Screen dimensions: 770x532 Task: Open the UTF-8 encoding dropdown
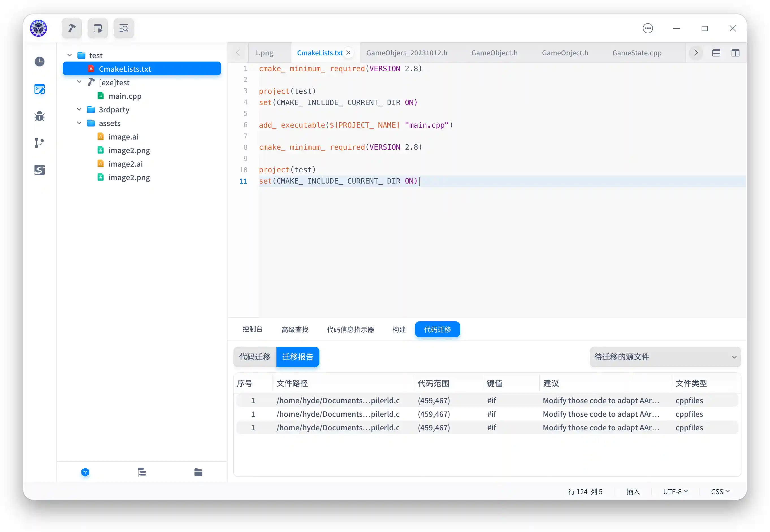(675, 492)
